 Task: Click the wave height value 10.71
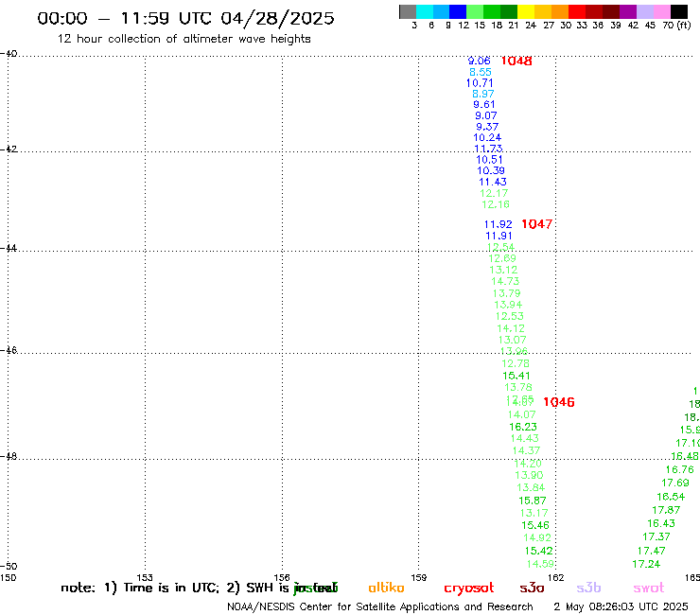pyautogui.click(x=480, y=83)
